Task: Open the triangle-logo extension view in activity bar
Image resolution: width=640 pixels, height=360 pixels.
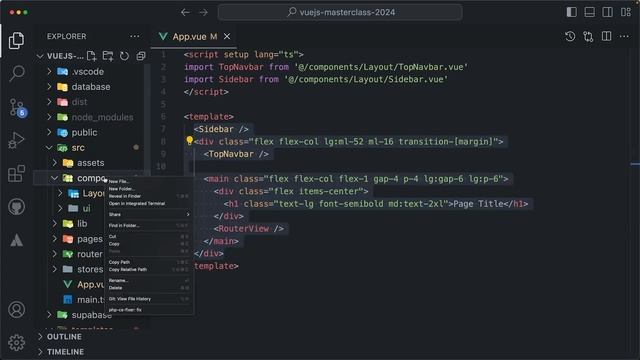Action: click(x=16, y=240)
